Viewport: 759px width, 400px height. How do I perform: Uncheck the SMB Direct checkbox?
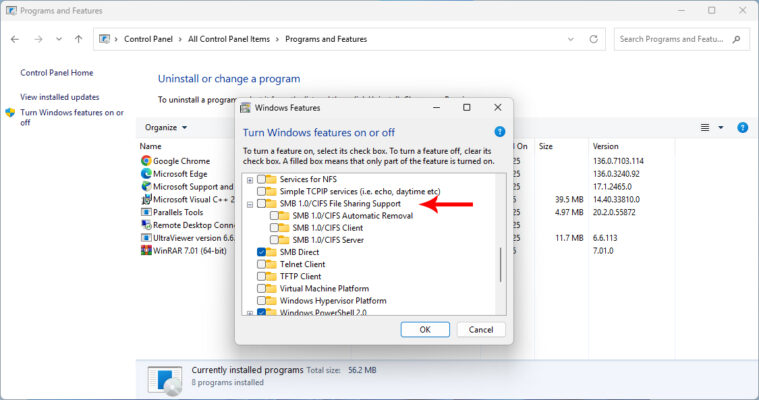tap(261, 252)
